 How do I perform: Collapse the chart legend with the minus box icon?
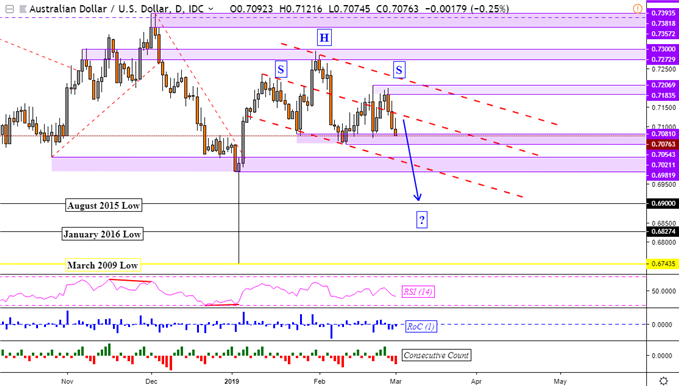click(10, 9)
